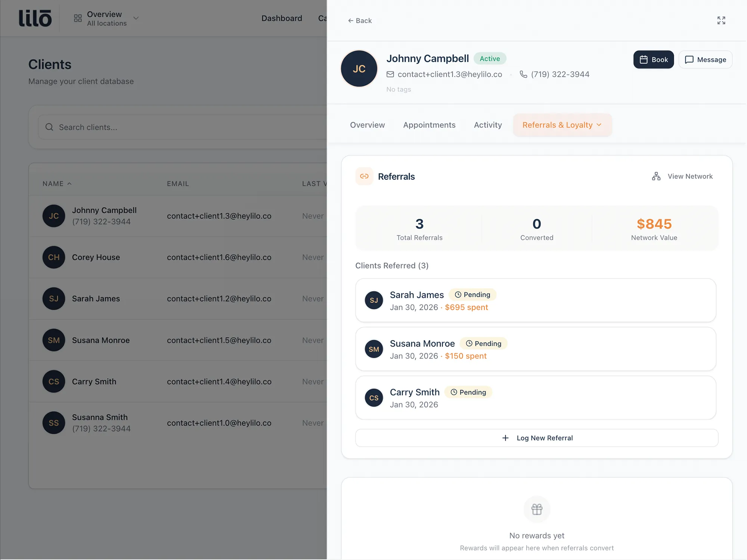Click the lilo logo in top left

(35, 18)
